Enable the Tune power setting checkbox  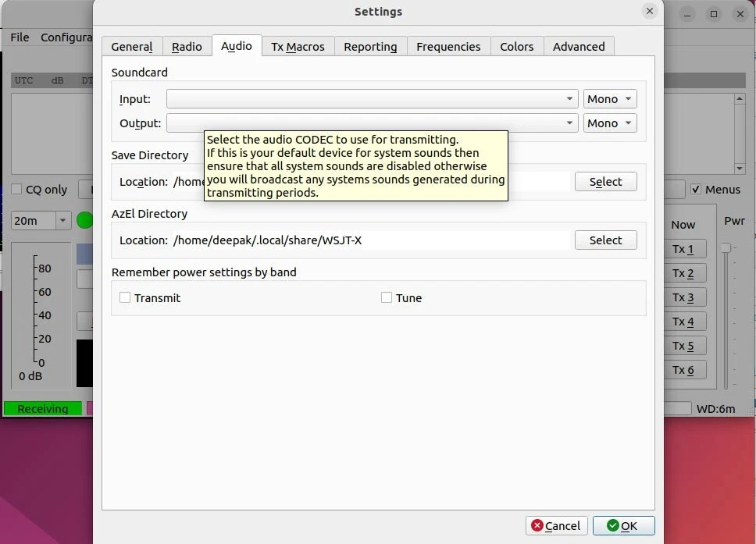[387, 297]
